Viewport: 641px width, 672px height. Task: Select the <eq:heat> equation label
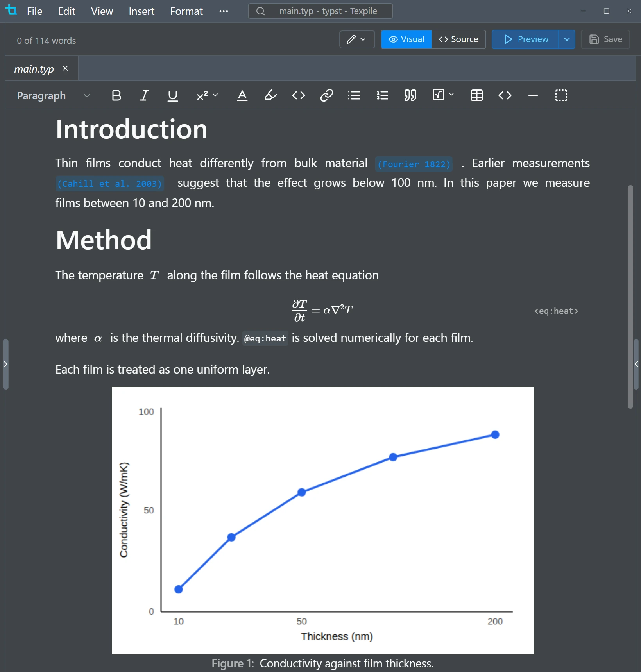pyautogui.click(x=556, y=311)
